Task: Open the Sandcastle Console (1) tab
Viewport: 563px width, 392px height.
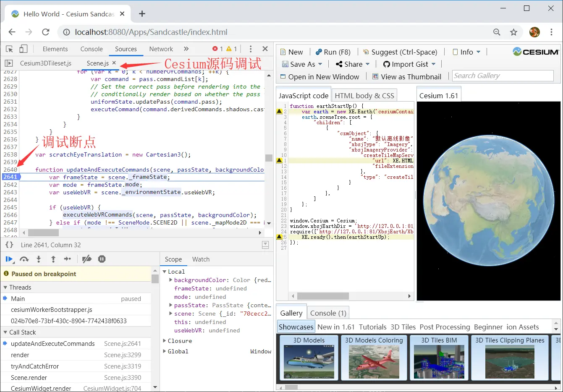Action: point(328,313)
